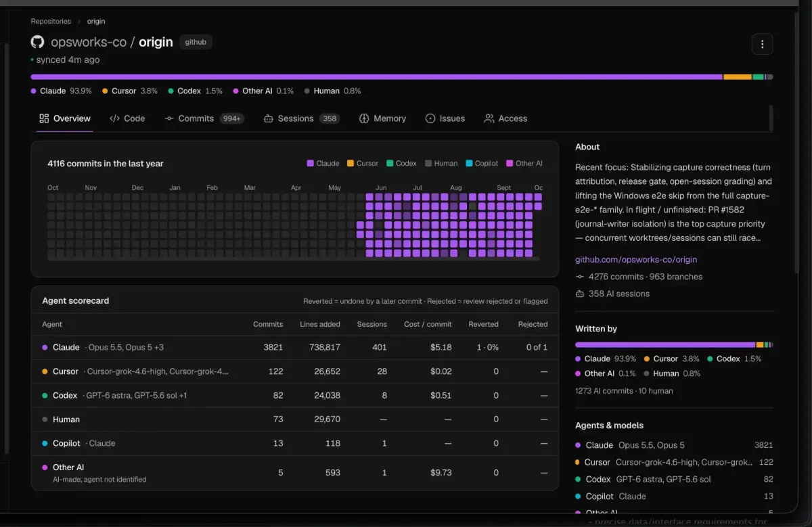Click the commit icon beside 4276 commits
Screen dimensions: 812x527
(x=580, y=277)
